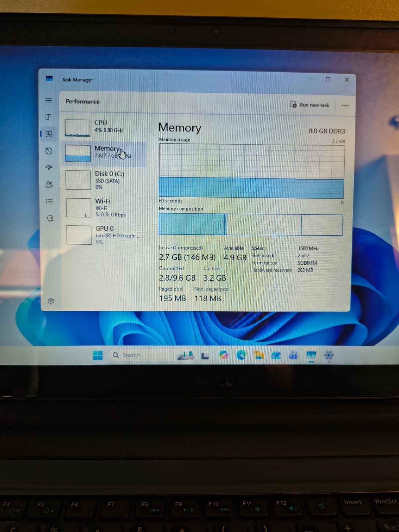399x532 pixels.
Task: Launch Microsoft Edge from the taskbar
Action: coord(241,355)
